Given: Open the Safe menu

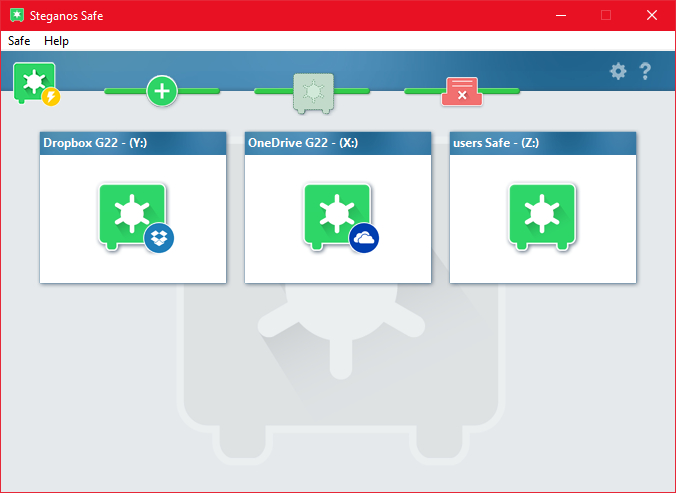Looking at the screenshot, I should click(19, 41).
